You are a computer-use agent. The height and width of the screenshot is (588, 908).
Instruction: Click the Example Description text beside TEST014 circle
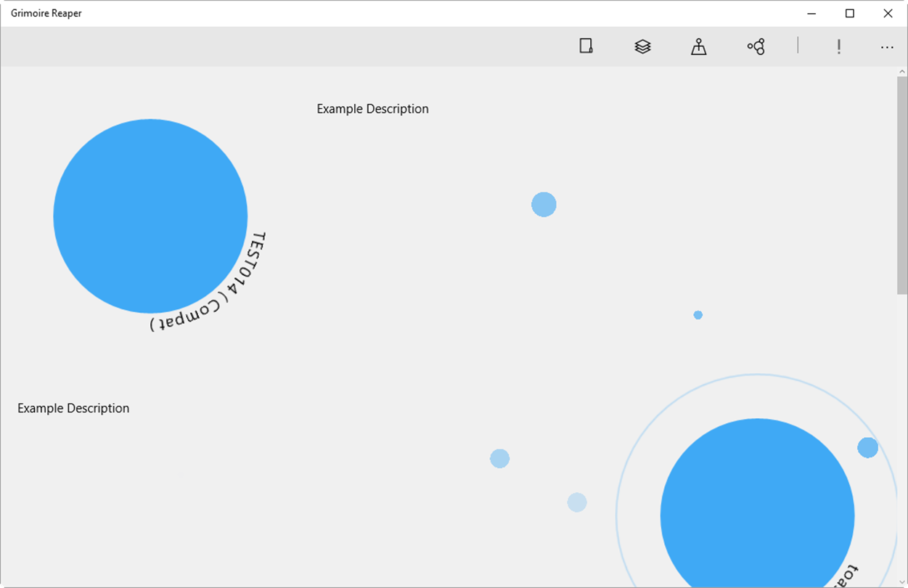[372, 109]
